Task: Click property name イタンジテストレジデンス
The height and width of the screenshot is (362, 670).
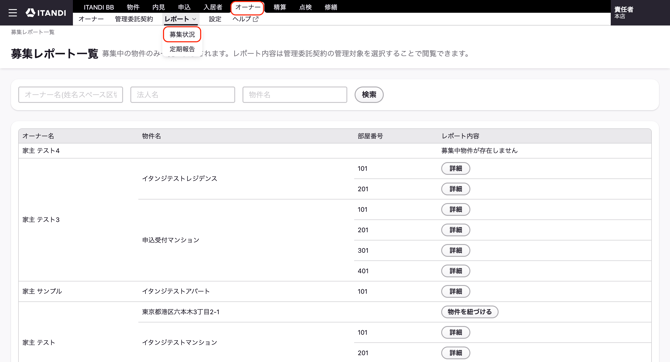Action: (179, 179)
